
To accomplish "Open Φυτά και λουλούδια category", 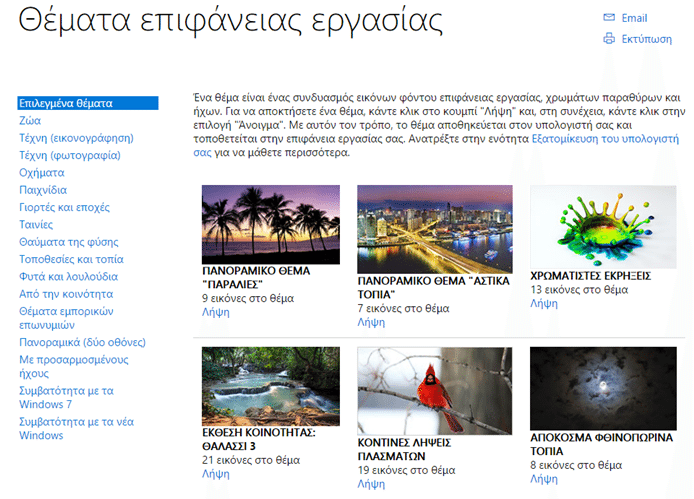I will click(68, 276).
